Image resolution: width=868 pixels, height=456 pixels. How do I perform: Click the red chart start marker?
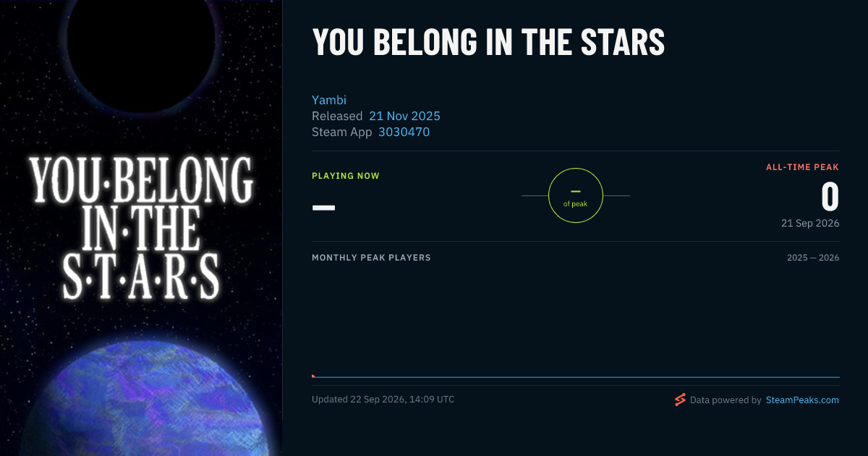[x=313, y=376]
